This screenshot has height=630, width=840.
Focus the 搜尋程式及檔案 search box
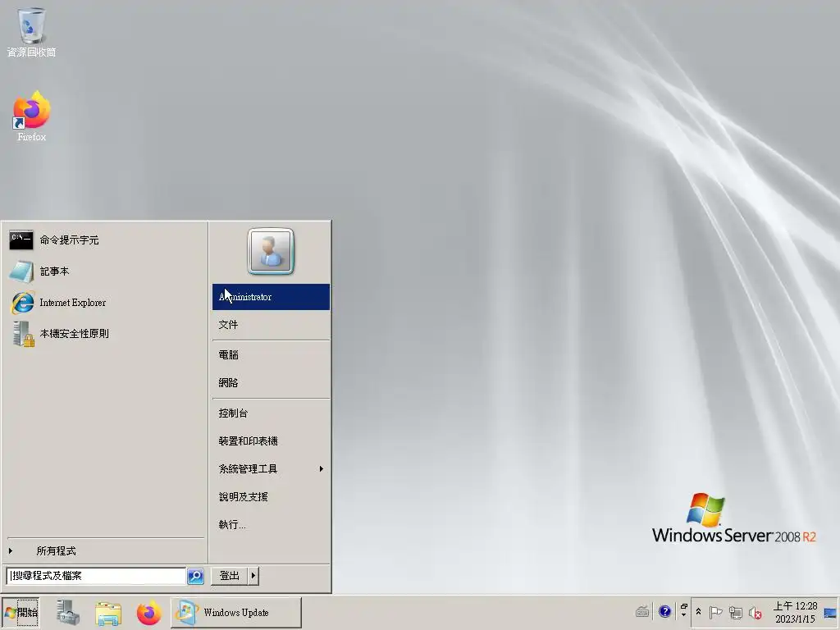point(97,576)
